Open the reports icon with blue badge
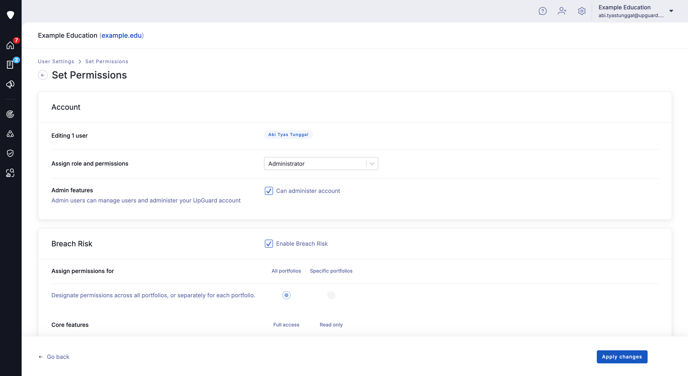 (10, 64)
